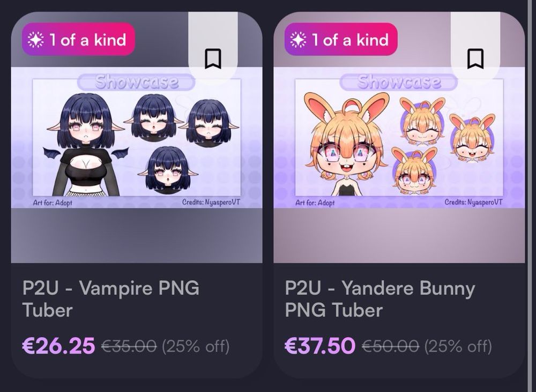
Task: Click 'Art for: Adopt' text on Bunny image
Action: [x=315, y=203]
